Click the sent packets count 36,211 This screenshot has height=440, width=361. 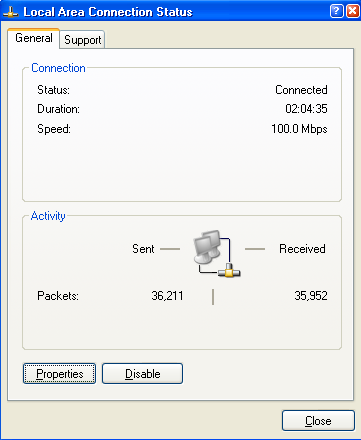(x=167, y=296)
